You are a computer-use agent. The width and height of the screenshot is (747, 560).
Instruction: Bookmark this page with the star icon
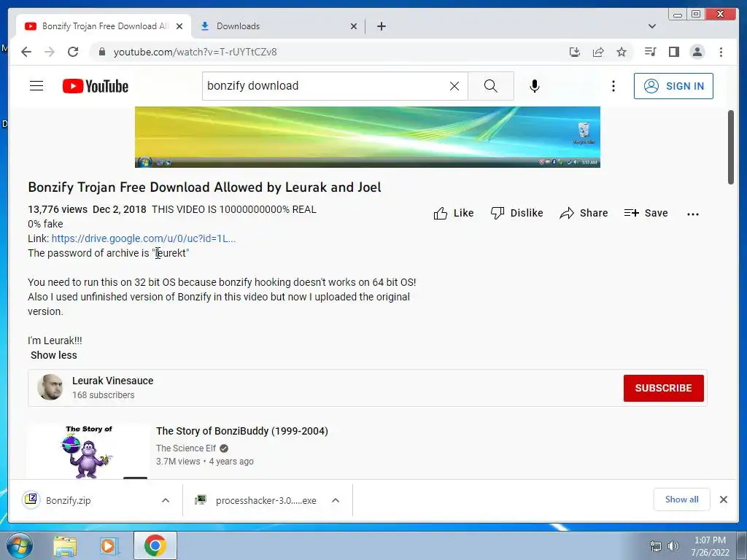click(x=622, y=52)
